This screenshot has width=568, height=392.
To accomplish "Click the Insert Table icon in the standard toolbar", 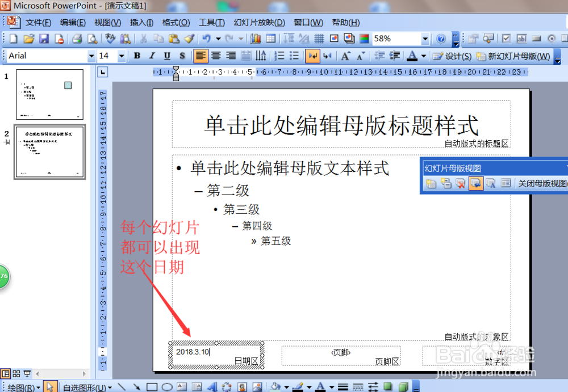I will (x=271, y=39).
